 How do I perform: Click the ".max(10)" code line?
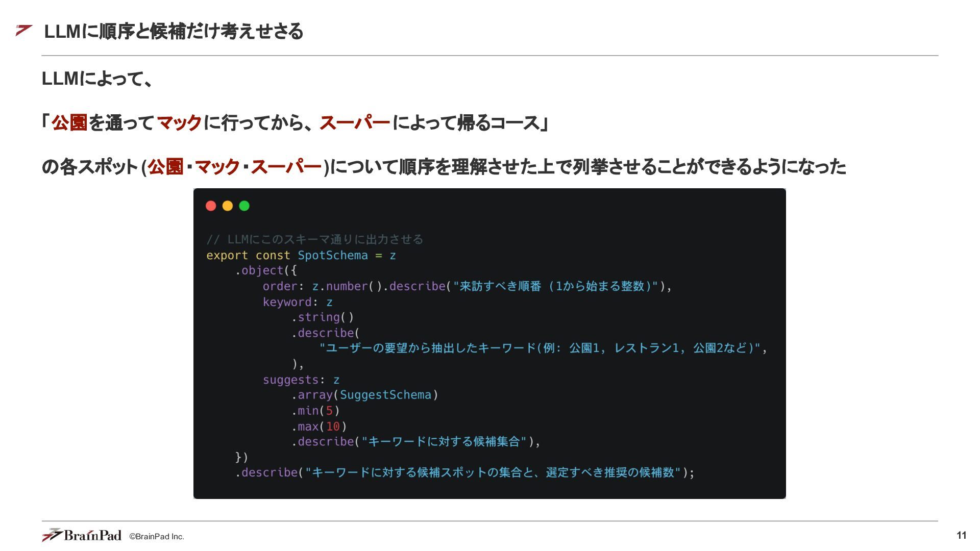pyautogui.click(x=319, y=427)
